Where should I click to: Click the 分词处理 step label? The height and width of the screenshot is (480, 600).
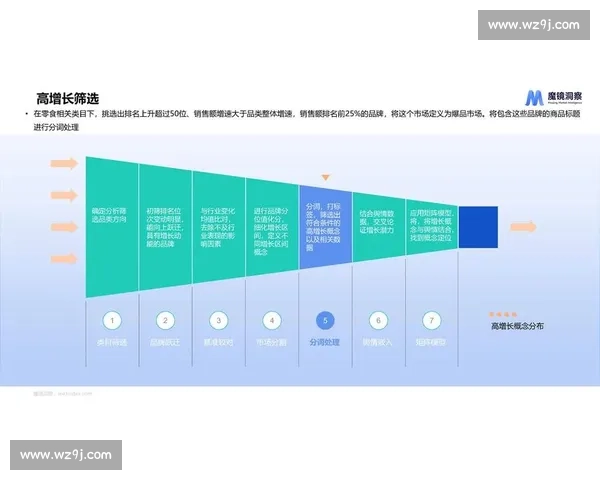pyautogui.click(x=325, y=342)
